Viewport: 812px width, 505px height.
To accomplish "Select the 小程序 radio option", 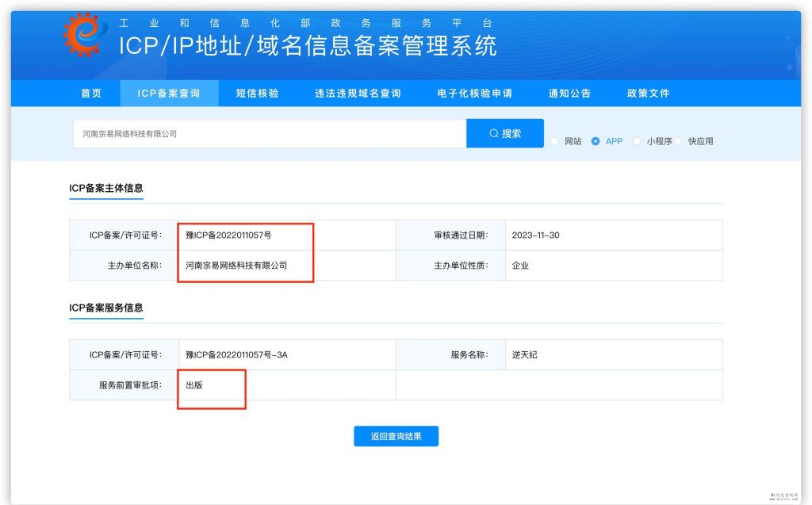I will (x=637, y=141).
